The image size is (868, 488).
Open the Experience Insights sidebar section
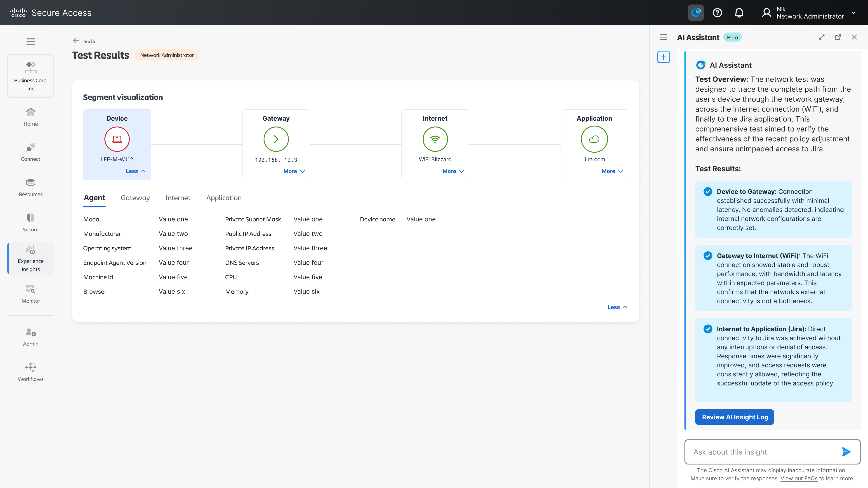tap(31, 258)
